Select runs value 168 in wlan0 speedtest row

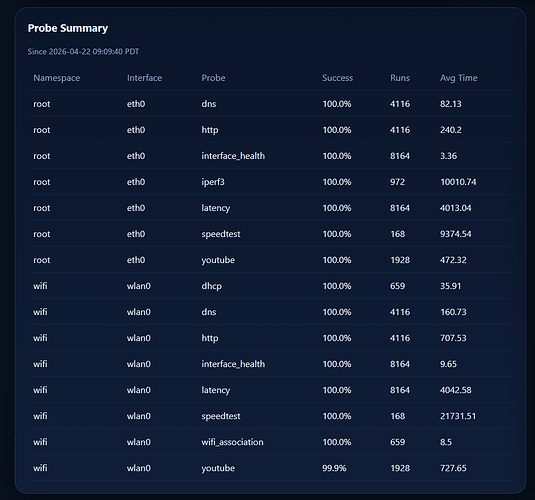tap(397, 416)
